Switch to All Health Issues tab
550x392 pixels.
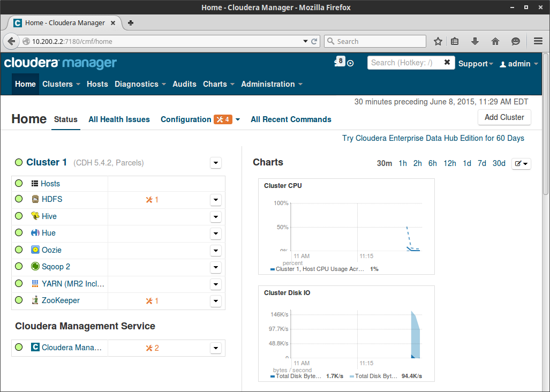pos(119,119)
